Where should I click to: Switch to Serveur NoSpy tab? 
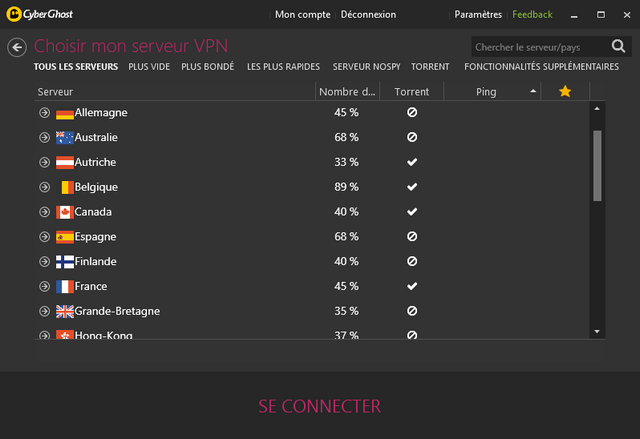(x=366, y=67)
